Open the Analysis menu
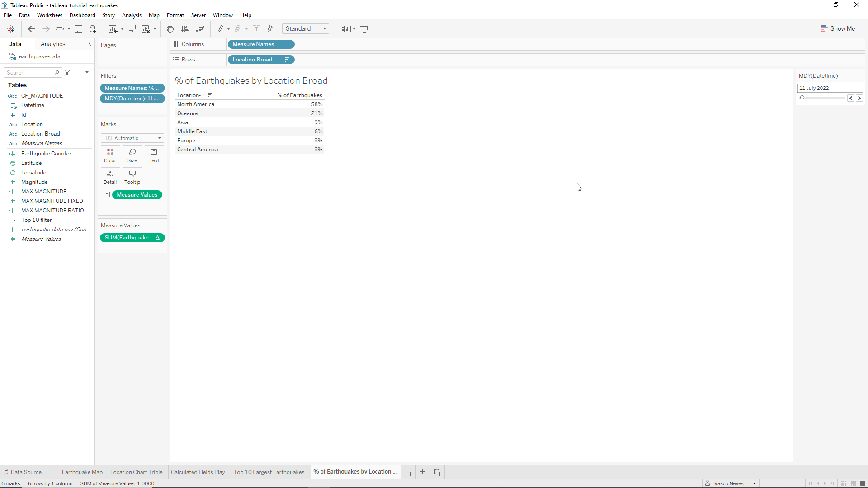The height and width of the screenshot is (488, 868). click(132, 15)
